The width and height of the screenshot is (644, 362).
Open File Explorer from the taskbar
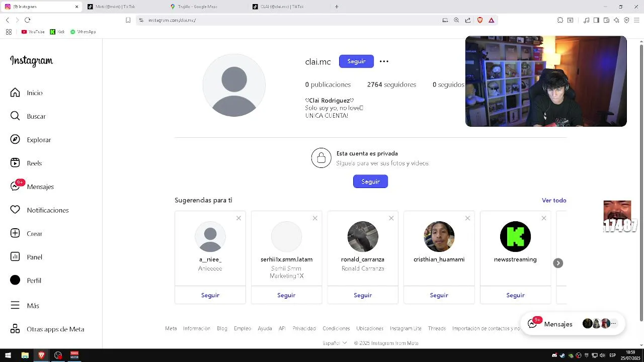[x=25, y=355]
